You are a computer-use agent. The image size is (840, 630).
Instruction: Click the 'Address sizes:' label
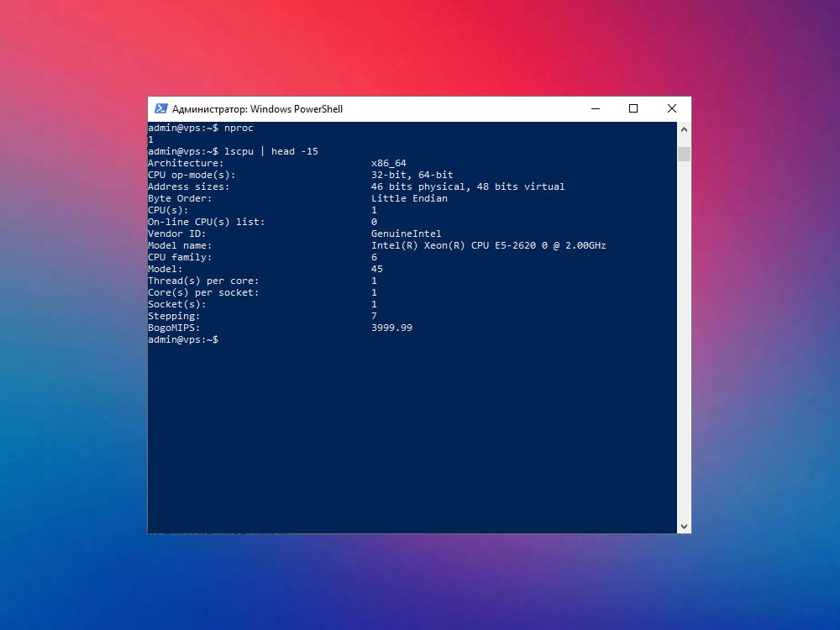tap(188, 186)
